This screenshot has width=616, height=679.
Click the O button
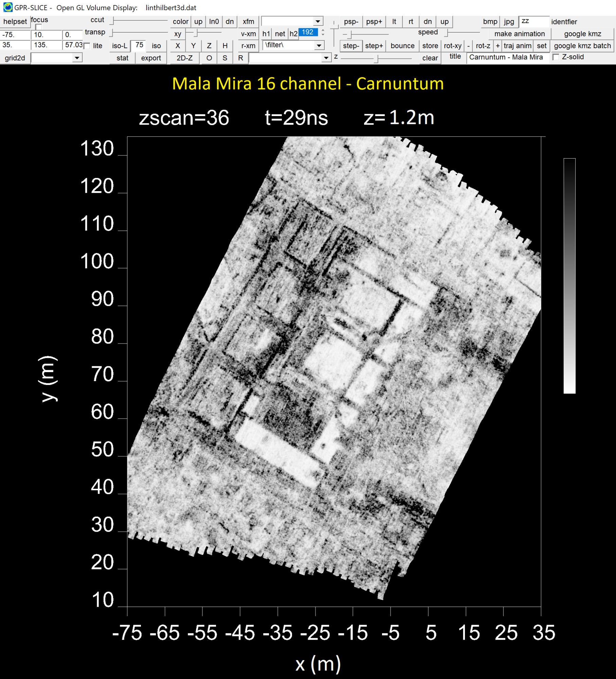(x=209, y=58)
